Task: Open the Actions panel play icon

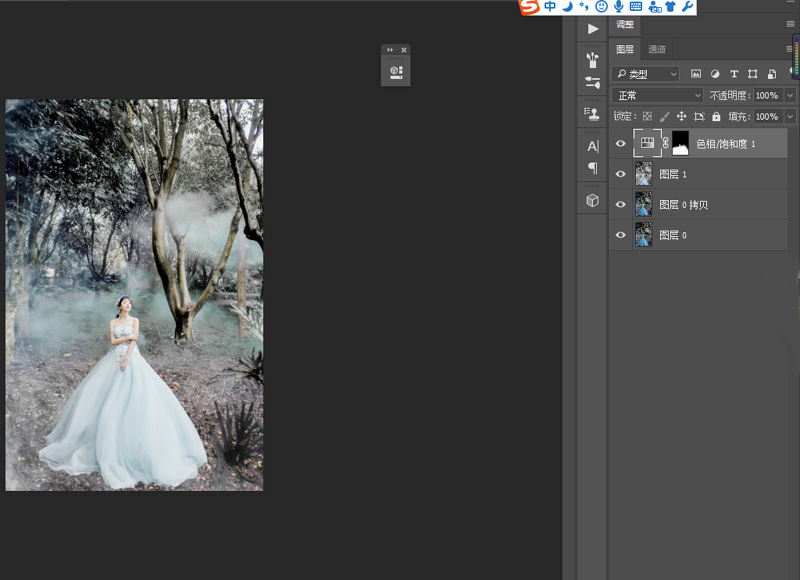Action: (593, 29)
